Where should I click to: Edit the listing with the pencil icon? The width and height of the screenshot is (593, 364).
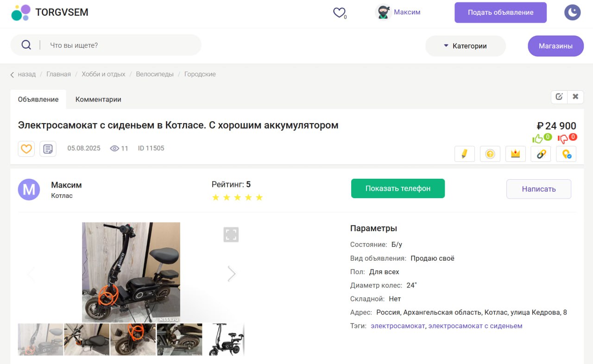pyautogui.click(x=559, y=97)
